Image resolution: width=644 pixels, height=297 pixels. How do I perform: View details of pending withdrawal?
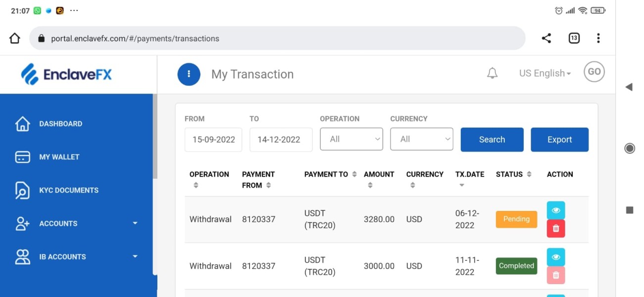(x=555, y=210)
